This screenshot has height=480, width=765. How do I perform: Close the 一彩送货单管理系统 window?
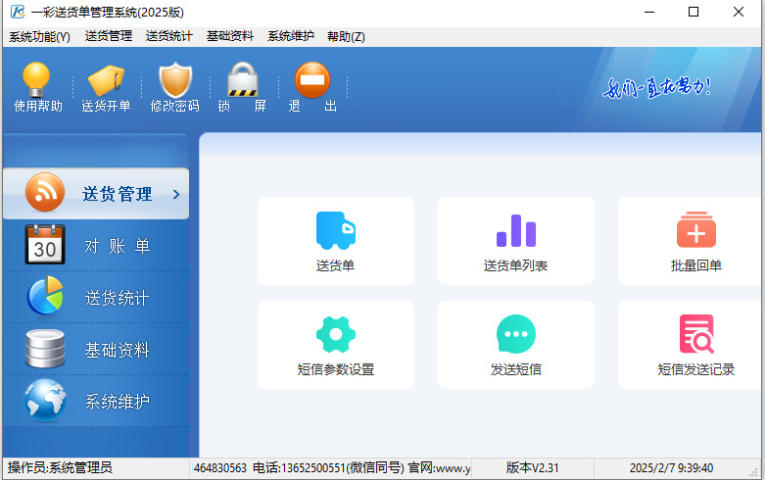point(738,12)
